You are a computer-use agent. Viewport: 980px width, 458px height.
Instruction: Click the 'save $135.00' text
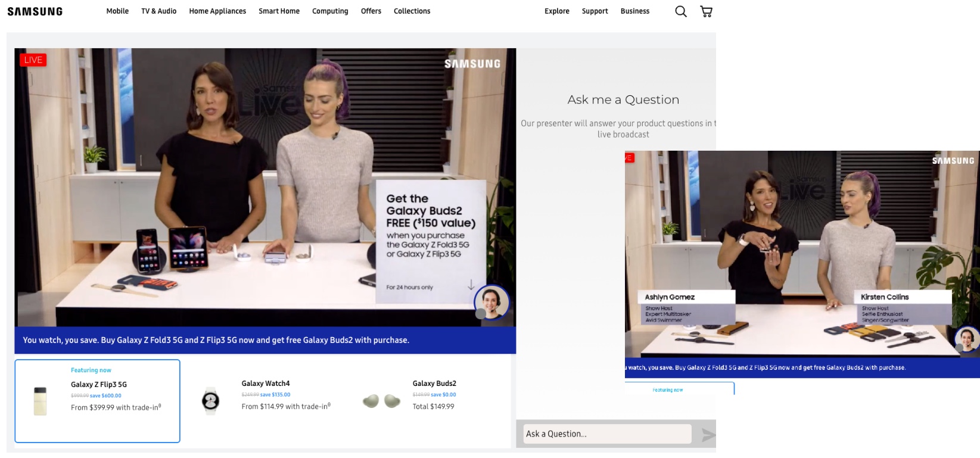275,394
